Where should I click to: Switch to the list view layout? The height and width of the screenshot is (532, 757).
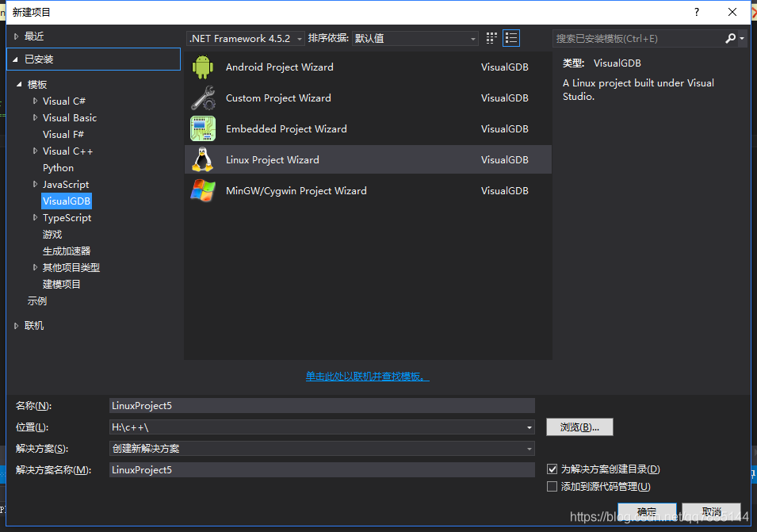[511, 38]
